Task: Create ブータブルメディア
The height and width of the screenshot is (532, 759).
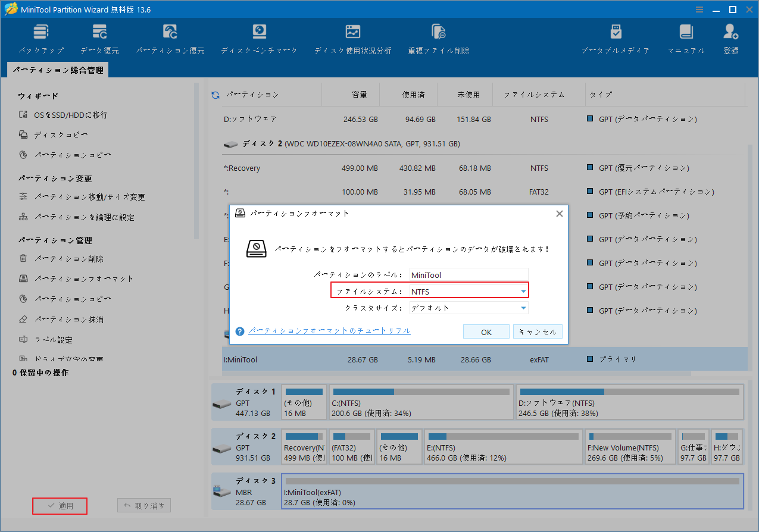Action: pos(616,37)
